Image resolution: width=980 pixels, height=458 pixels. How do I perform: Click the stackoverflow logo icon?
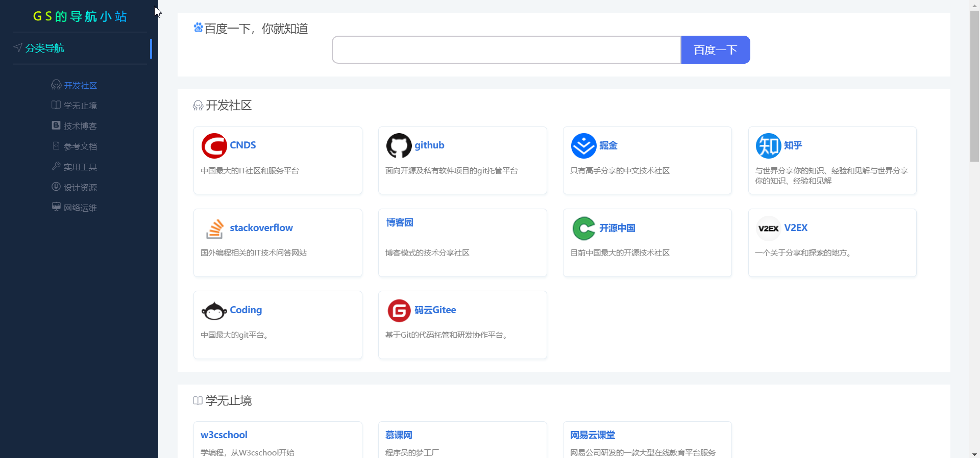point(214,228)
